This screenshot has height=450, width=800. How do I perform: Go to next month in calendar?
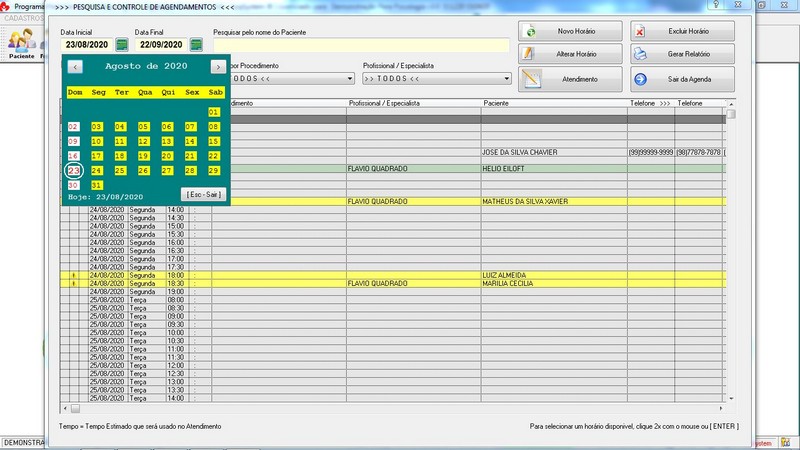(218, 66)
